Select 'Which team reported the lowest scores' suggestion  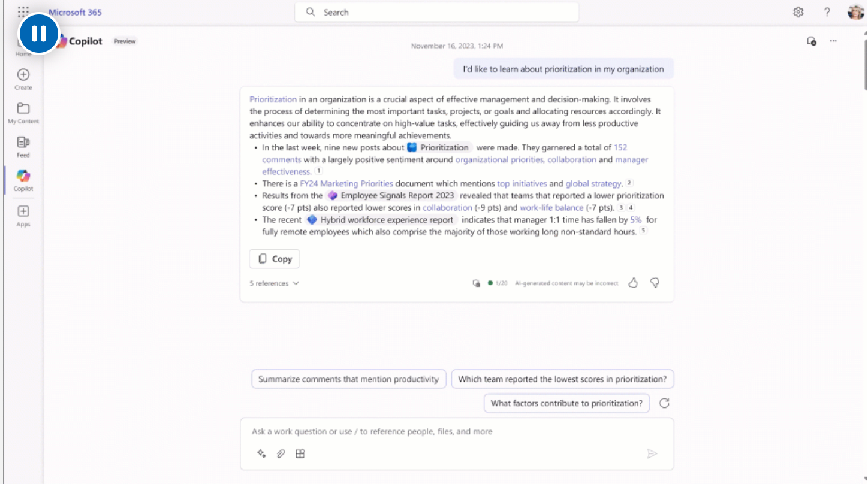coord(562,379)
